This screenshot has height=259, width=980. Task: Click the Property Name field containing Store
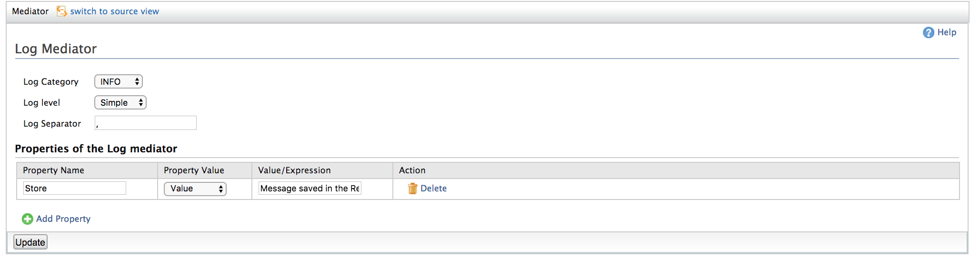pyautogui.click(x=75, y=189)
